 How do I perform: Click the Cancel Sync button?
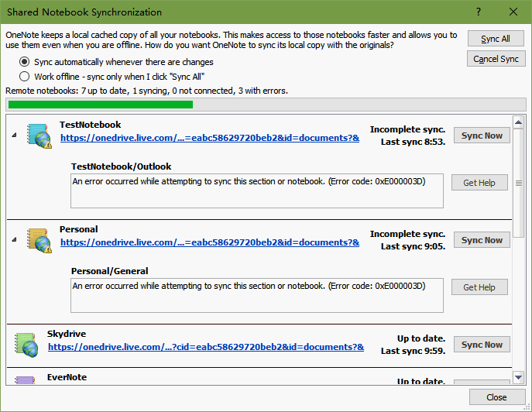pos(496,59)
